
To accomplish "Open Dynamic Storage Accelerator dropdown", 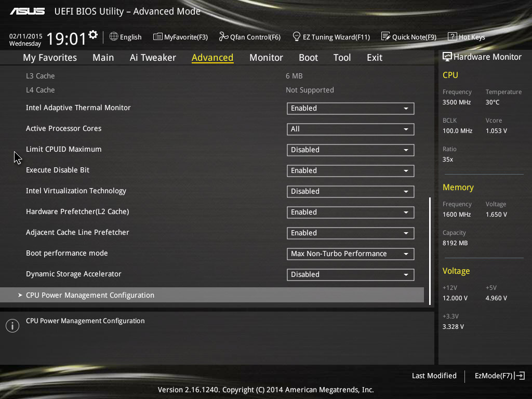I will 351,275.
